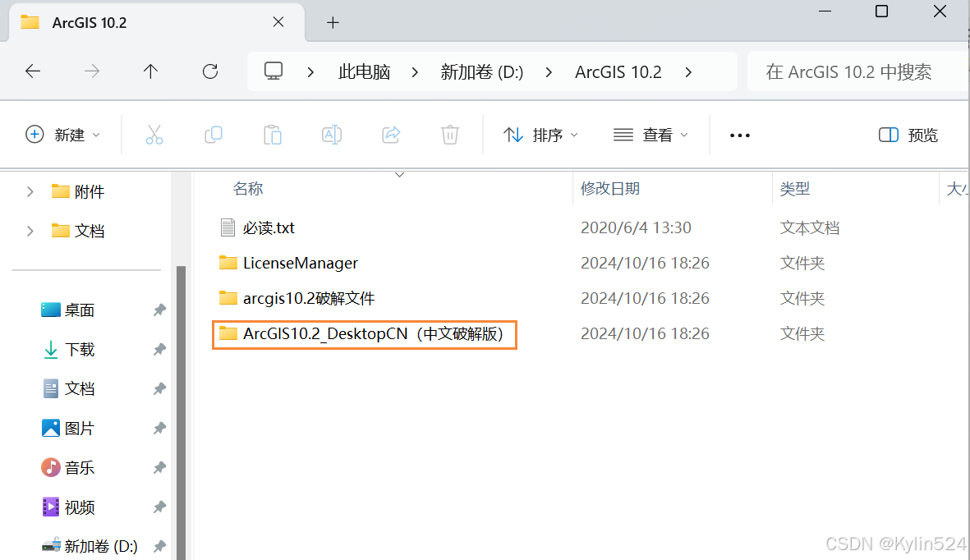Click the navigation pane vertical scrollbar
The image size is (970, 560).
pos(182,413)
